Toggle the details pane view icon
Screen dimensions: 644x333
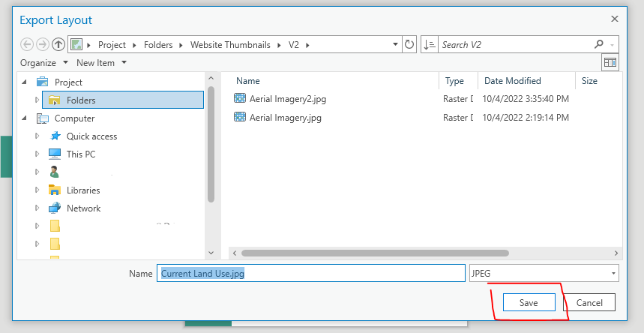(x=610, y=62)
